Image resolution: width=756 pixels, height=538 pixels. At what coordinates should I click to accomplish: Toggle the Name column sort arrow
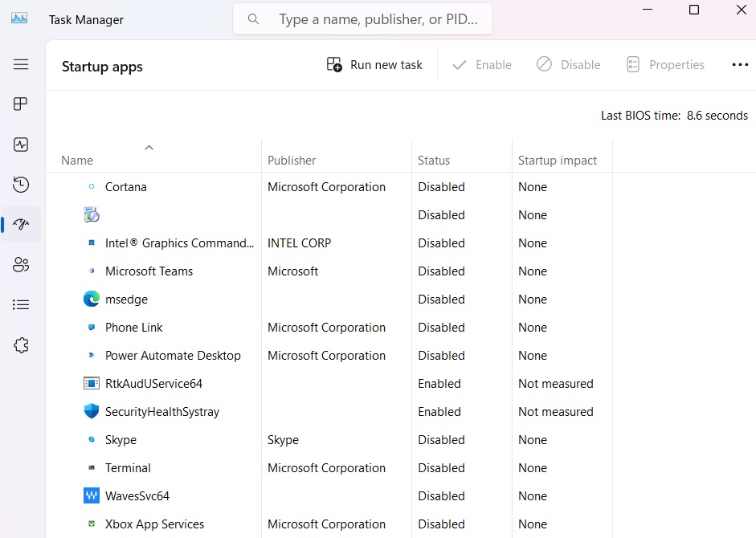tap(149, 148)
